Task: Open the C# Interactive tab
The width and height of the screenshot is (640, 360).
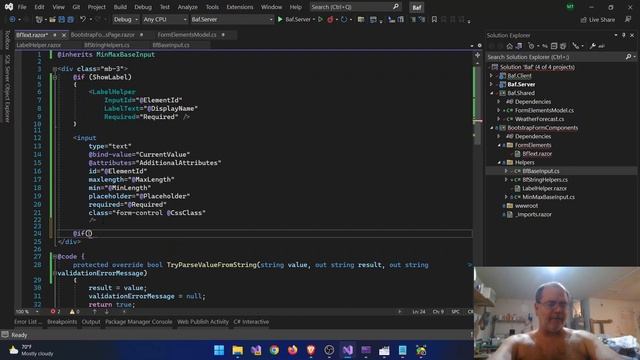Action: pos(251,322)
